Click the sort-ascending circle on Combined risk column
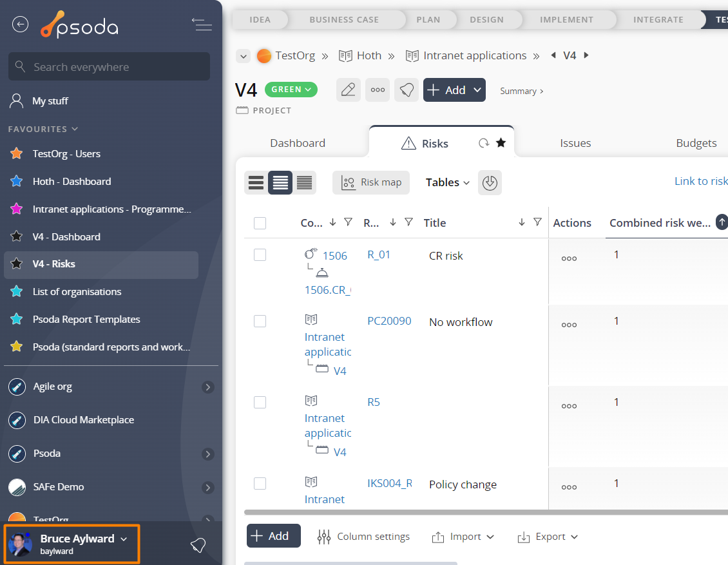Viewport: 728px width, 565px height. tap(722, 222)
